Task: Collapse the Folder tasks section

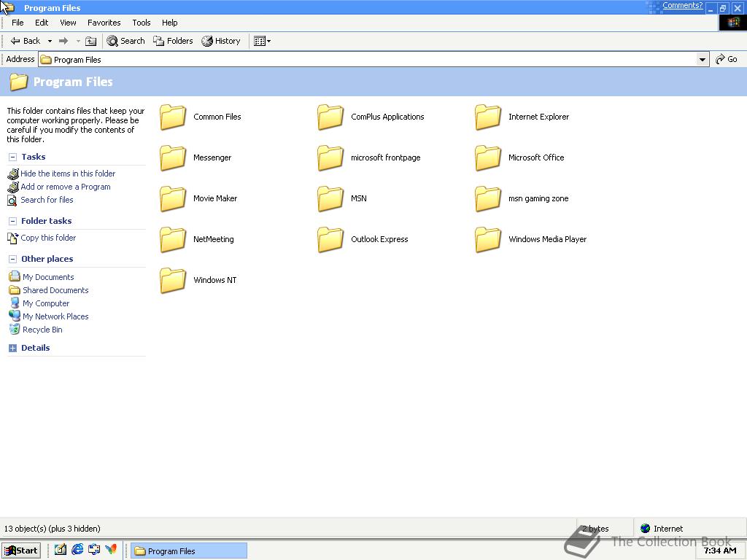Action: 13,221
